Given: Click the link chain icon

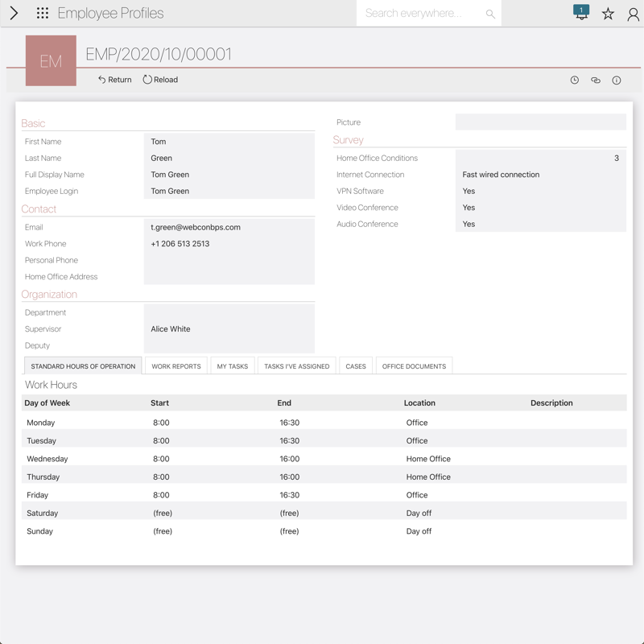Looking at the screenshot, I should coord(596,80).
